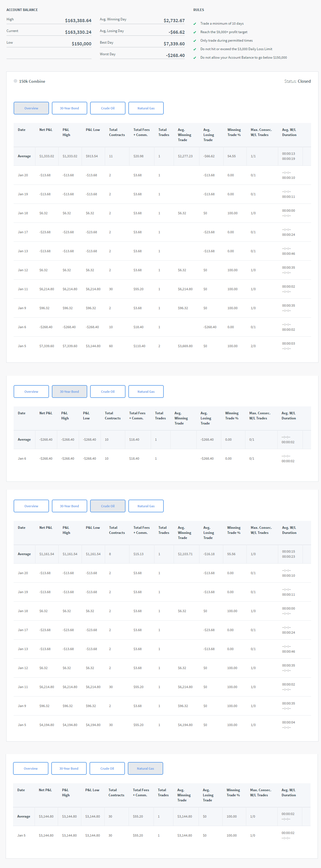Click the checkmark beside 'Trade a minimum of 10 days'
321x868 pixels.
(195, 24)
